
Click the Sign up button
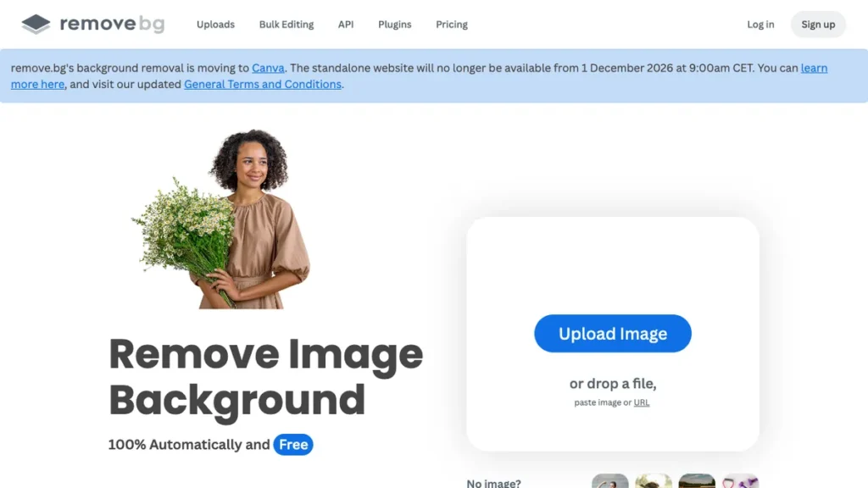(x=818, y=25)
